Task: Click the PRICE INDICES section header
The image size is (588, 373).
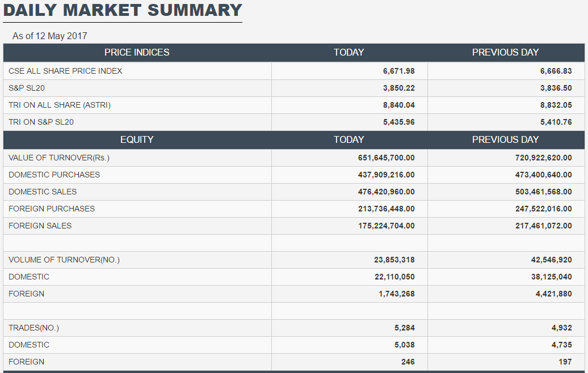Action: tap(137, 52)
